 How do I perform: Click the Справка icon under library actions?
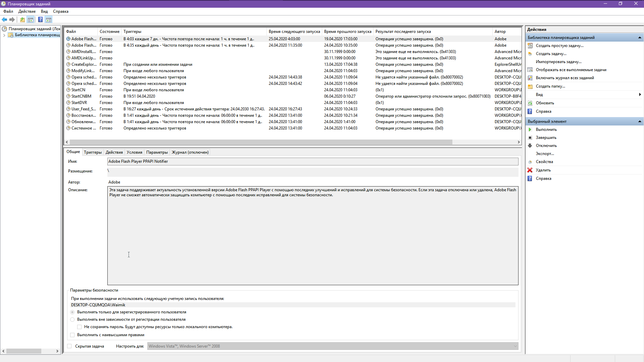click(x=530, y=111)
